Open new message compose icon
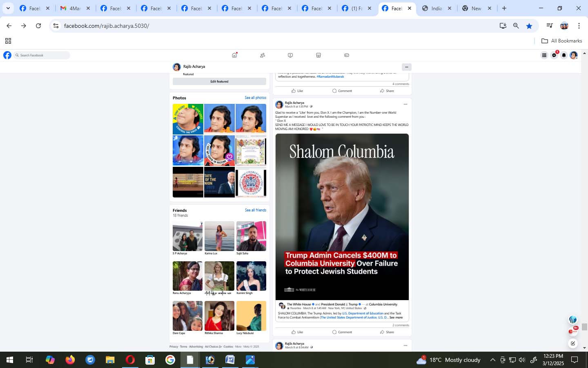Screen dimensions: 588x368 573,343
